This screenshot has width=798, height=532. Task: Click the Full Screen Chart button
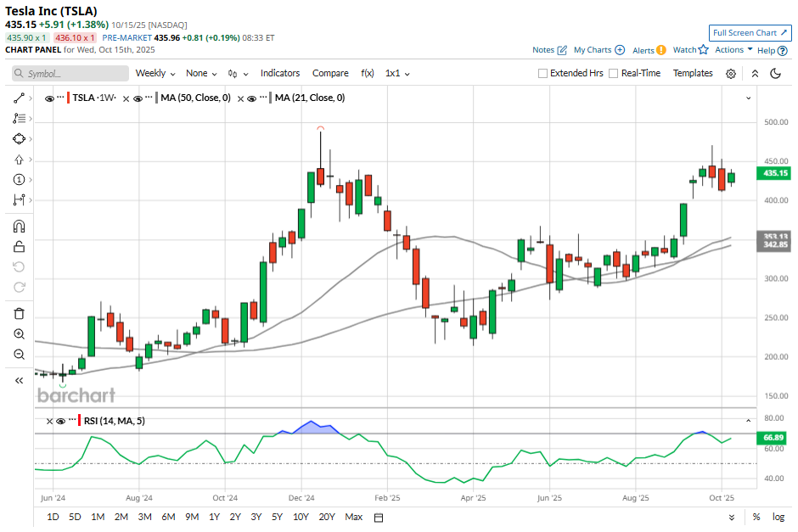tap(750, 32)
